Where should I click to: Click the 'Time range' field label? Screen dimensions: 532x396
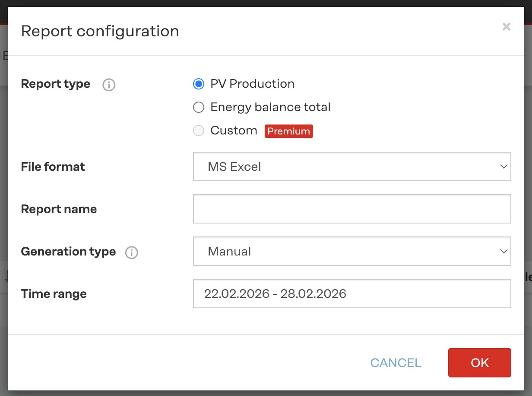54,294
